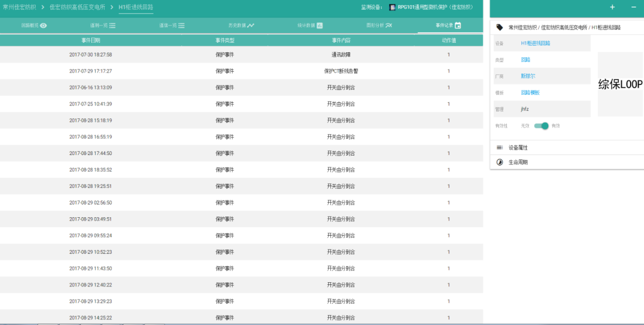Toggle the 有效性 validity switch
Viewport: 644px width, 325px height.
click(x=541, y=126)
